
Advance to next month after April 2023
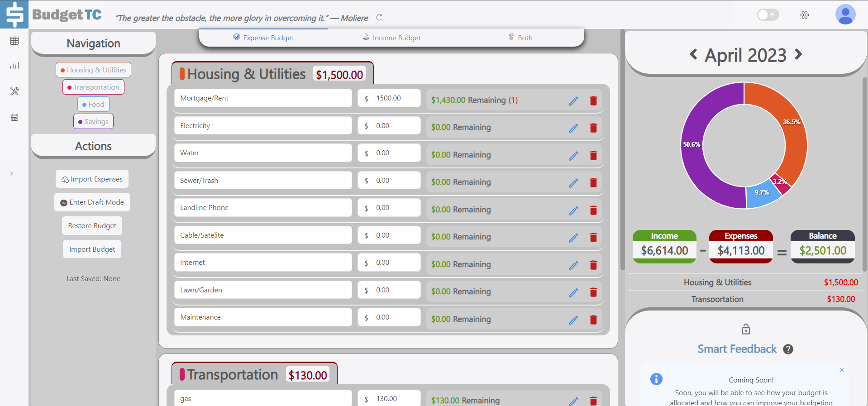click(798, 55)
